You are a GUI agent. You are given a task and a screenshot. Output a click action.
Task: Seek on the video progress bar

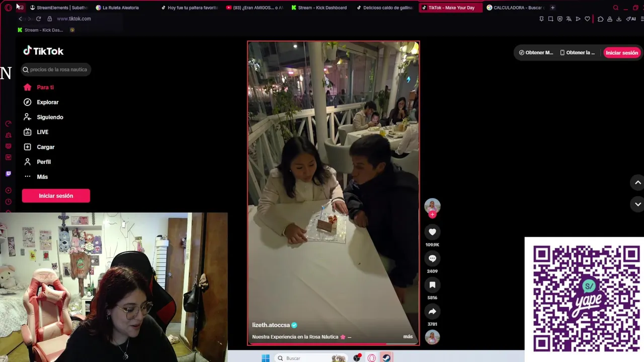[x=333, y=344]
